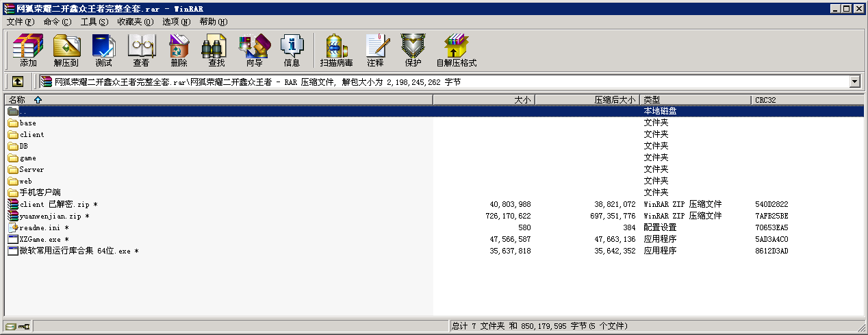Image resolution: width=868 pixels, height=335 pixels.
Task: Click the Protect (保护) shield icon
Action: click(x=413, y=50)
